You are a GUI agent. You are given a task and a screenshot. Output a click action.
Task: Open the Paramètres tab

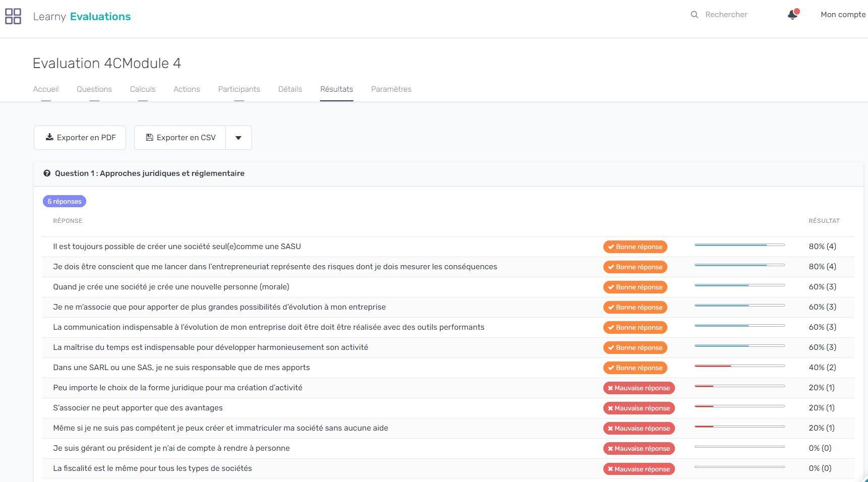[x=391, y=89]
